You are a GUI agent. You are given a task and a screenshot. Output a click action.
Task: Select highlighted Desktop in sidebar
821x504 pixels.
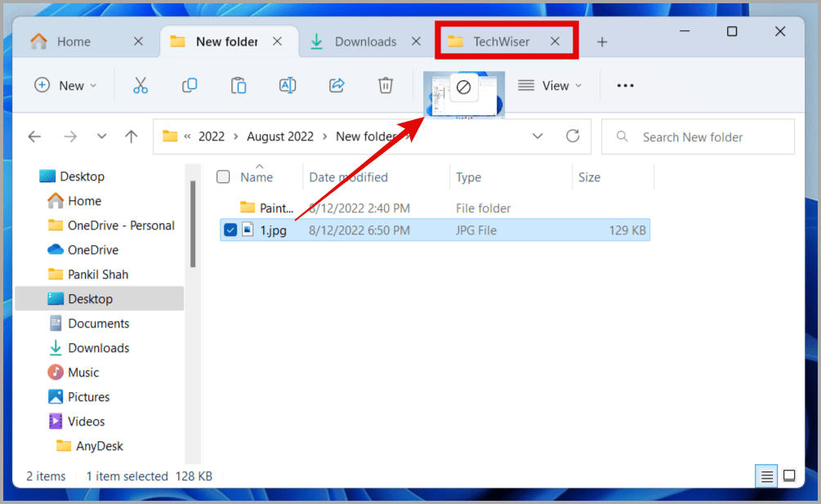pyautogui.click(x=100, y=299)
